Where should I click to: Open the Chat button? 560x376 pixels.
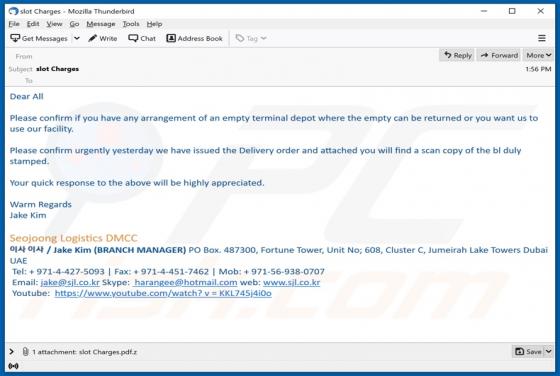[x=142, y=38]
